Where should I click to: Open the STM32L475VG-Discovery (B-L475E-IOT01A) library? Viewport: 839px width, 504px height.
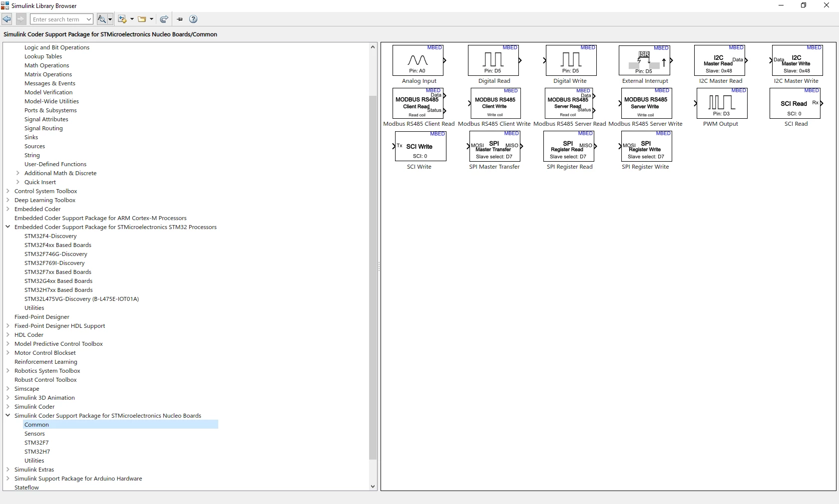pos(81,299)
